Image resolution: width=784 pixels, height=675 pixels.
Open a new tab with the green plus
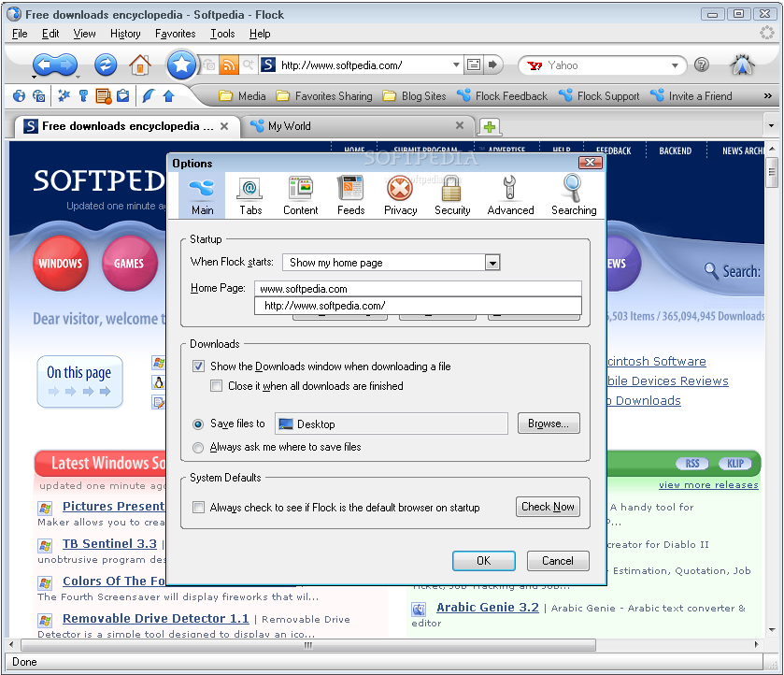click(x=490, y=126)
